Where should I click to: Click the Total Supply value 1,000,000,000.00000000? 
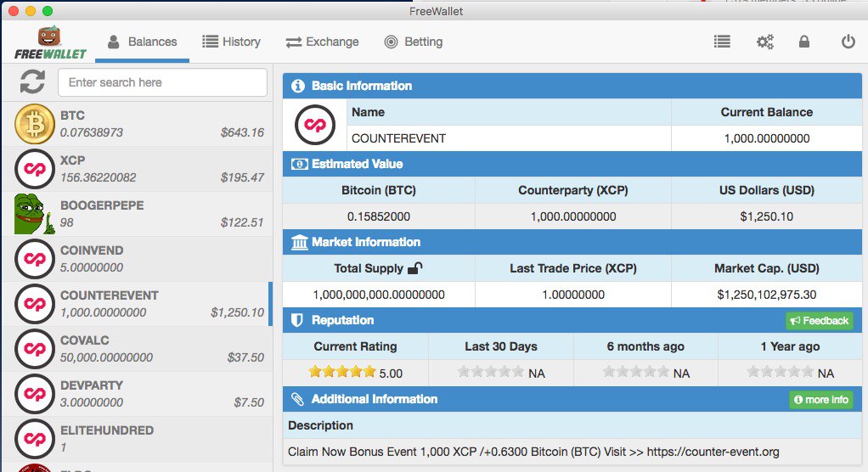tap(379, 295)
